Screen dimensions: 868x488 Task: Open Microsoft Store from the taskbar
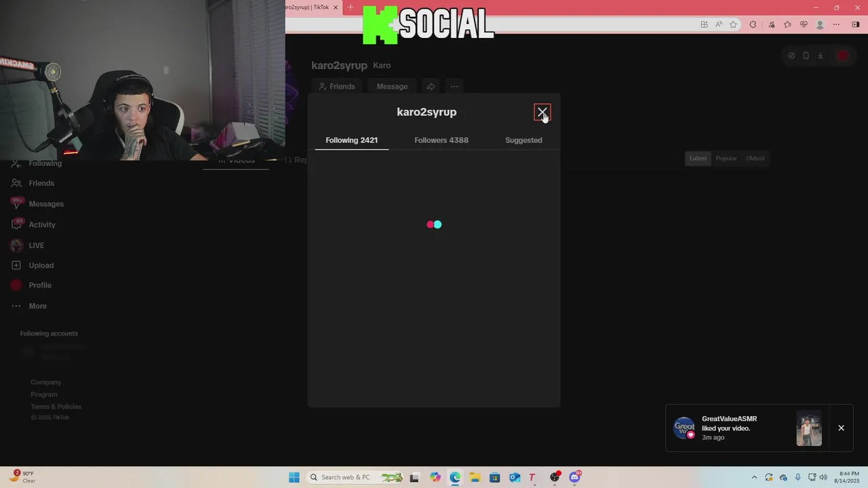(494, 477)
